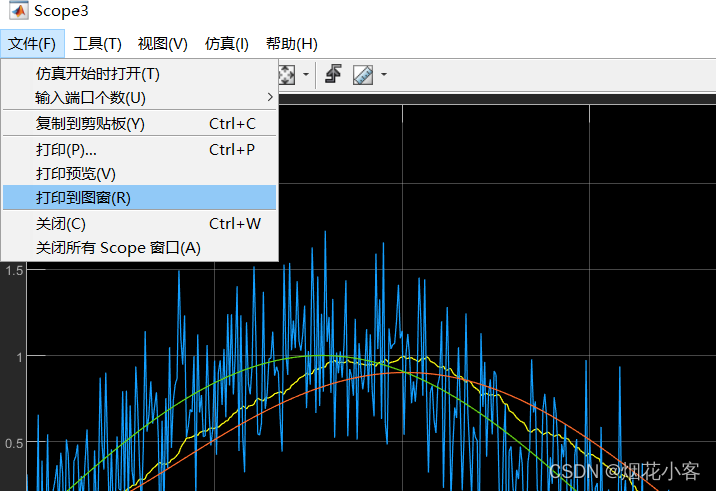
Task: Expand 输入端口个数(U) submenu
Action: 140,97
